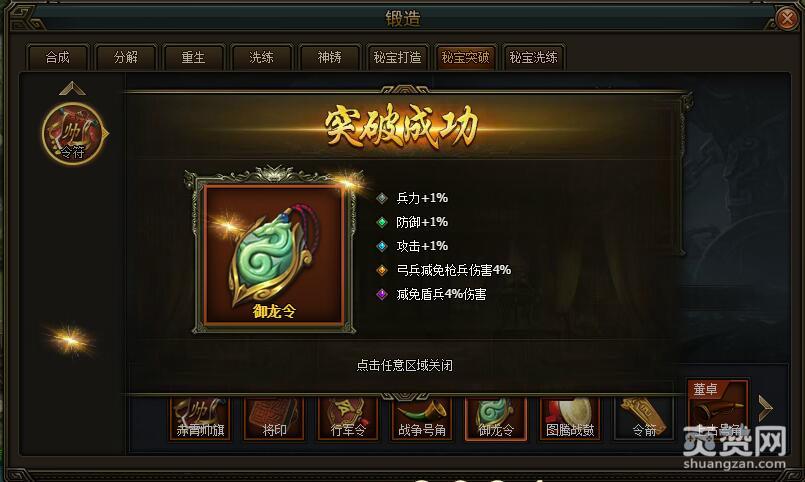Switch to the 洗练 tab
The height and width of the screenshot is (482, 805).
pyautogui.click(x=261, y=57)
